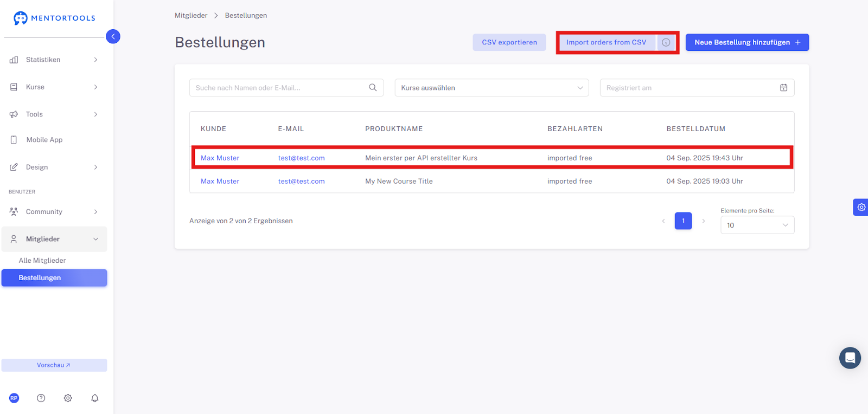This screenshot has width=868, height=414.
Task: Focus the Suche nach Namen oder E-Mail field
Action: 286,88
